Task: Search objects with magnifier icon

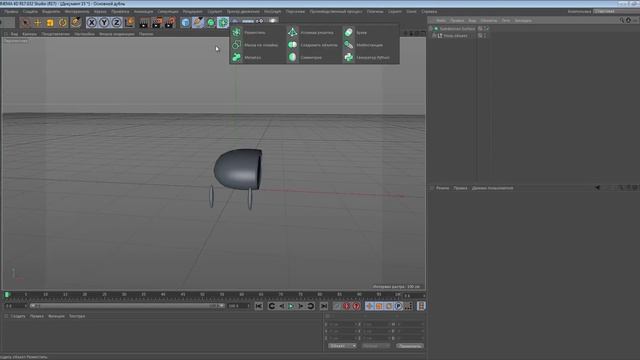Action: coord(622,20)
